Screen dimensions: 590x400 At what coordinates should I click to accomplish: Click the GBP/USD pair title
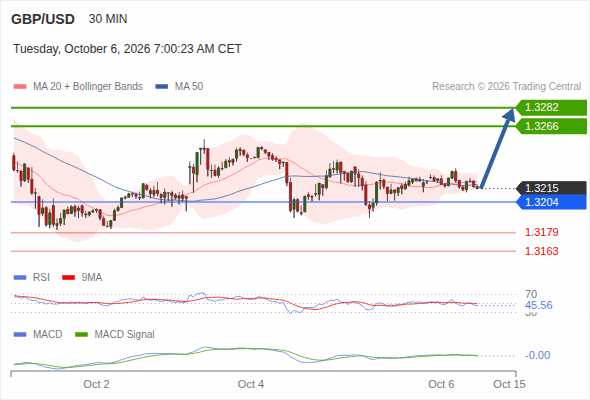tap(43, 19)
